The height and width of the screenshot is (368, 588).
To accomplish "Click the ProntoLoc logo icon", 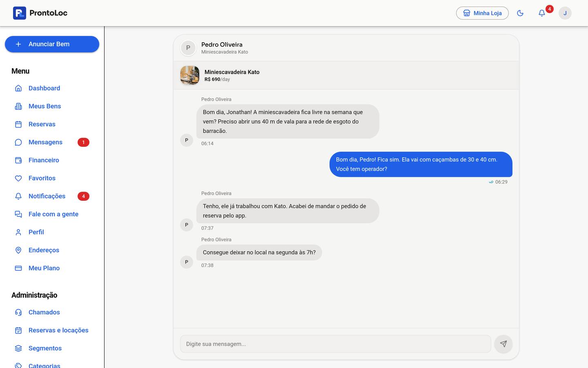I will click(20, 13).
